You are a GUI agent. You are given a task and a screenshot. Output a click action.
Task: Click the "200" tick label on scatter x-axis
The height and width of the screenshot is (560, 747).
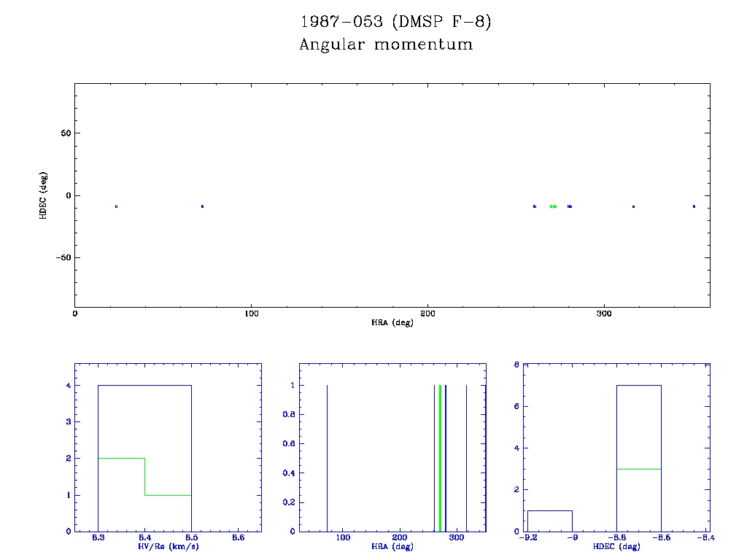(427, 314)
